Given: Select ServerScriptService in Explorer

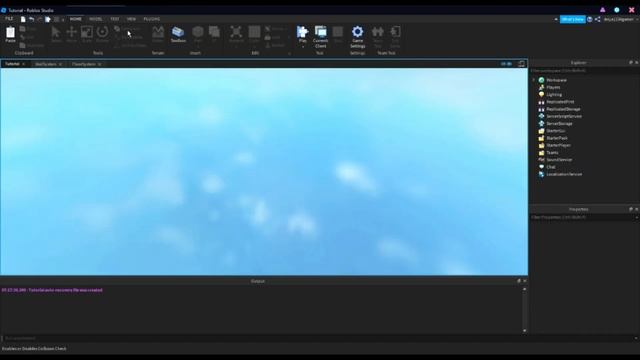Looking at the screenshot, I should (x=564, y=116).
